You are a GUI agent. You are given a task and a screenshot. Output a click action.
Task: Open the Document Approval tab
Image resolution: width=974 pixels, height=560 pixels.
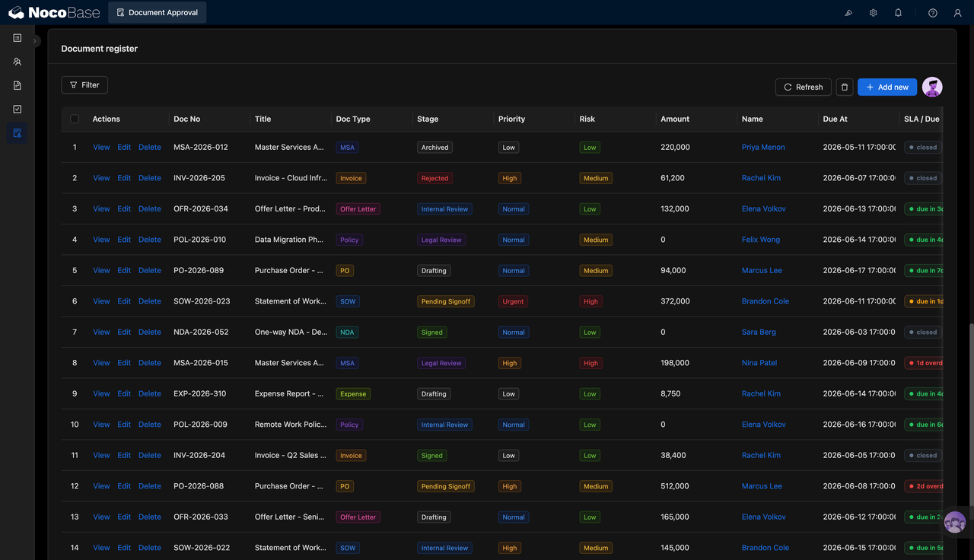pyautogui.click(x=158, y=12)
